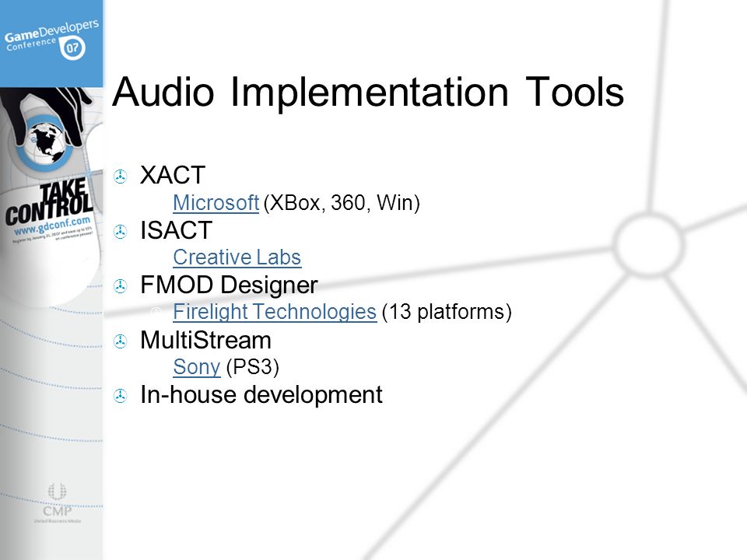
Task: Click the bullet icon beside FMOD Designer
Action: click(120, 286)
